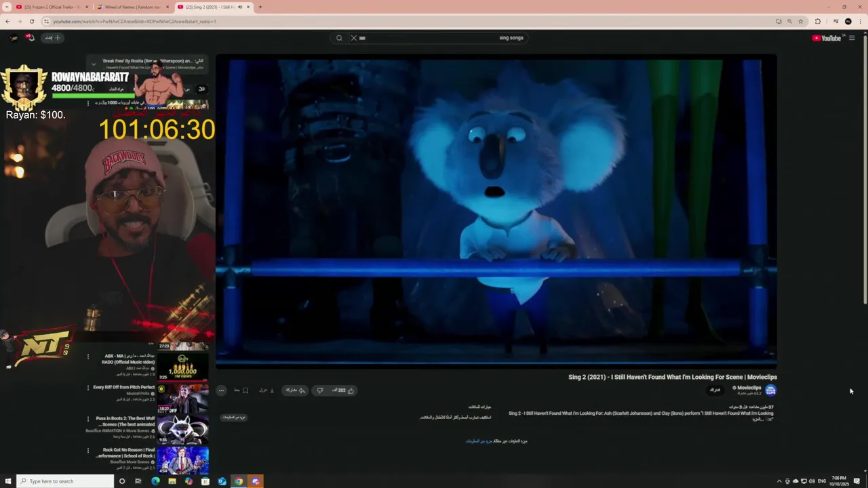Screen dimensions: 868x488
Task: Clear the YouTube search box
Action: click(353, 38)
